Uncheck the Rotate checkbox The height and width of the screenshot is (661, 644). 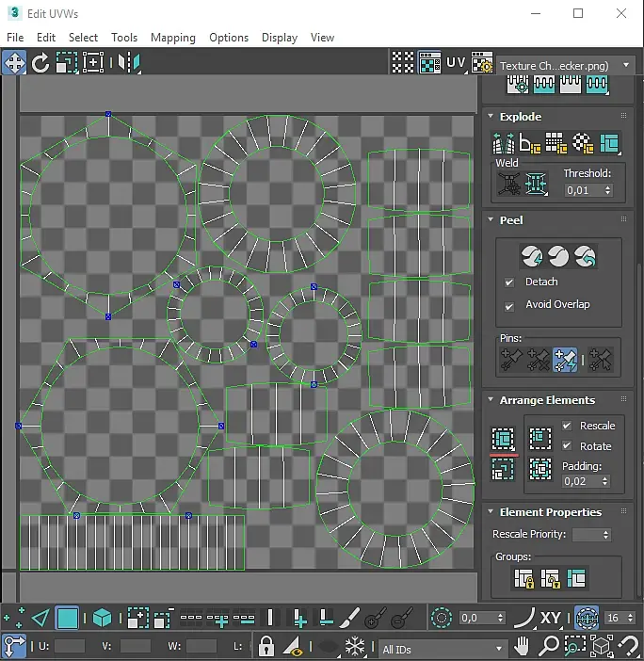[x=567, y=445]
